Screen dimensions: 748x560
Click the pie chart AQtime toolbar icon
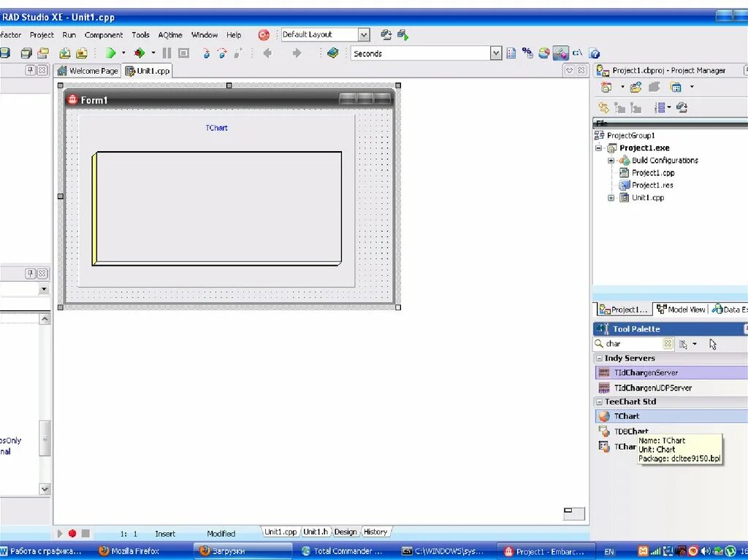[x=543, y=53]
